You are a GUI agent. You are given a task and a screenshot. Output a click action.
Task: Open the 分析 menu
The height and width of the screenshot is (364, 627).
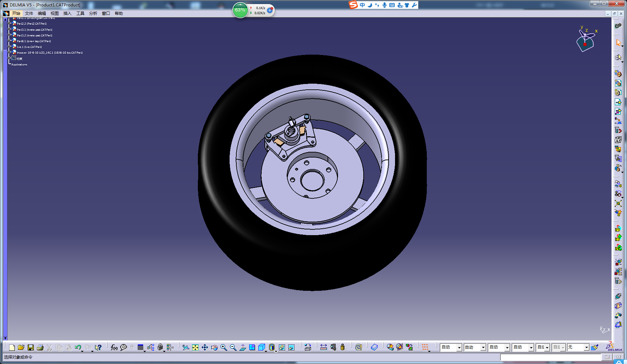pyautogui.click(x=93, y=13)
